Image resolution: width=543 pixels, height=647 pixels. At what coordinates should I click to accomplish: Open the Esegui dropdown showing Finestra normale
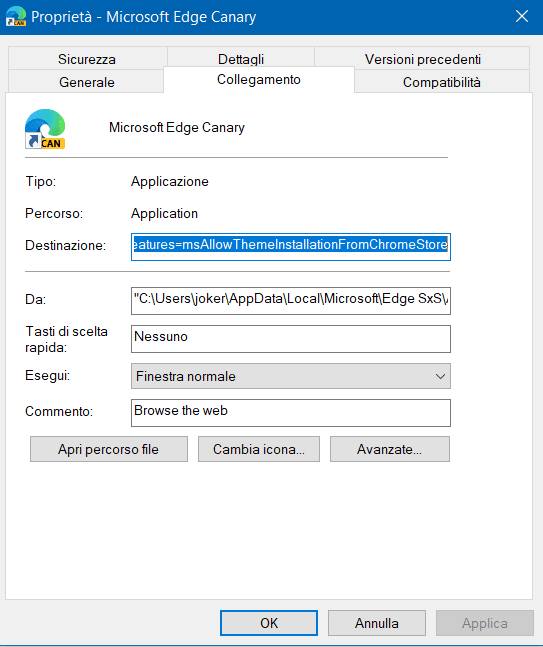pos(291,376)
